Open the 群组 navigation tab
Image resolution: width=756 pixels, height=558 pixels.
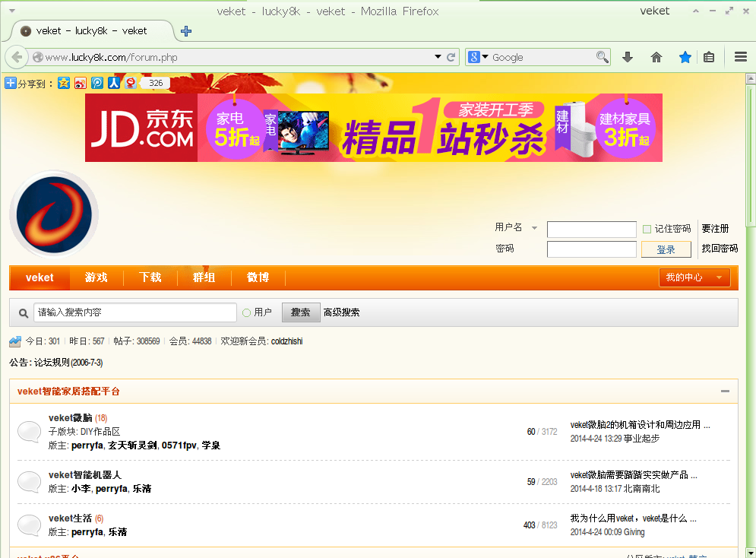(x=204, y=277)
